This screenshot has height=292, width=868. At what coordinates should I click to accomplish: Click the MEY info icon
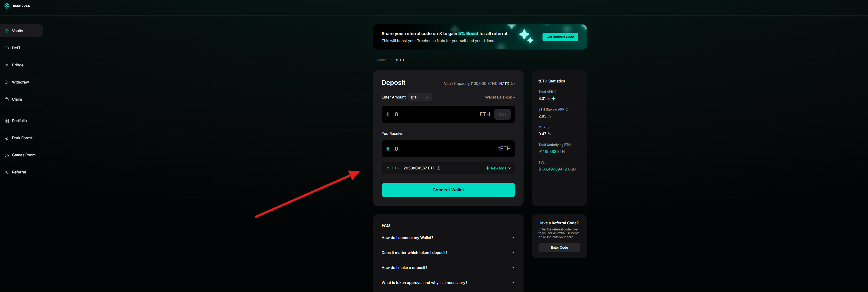point(548,127)
